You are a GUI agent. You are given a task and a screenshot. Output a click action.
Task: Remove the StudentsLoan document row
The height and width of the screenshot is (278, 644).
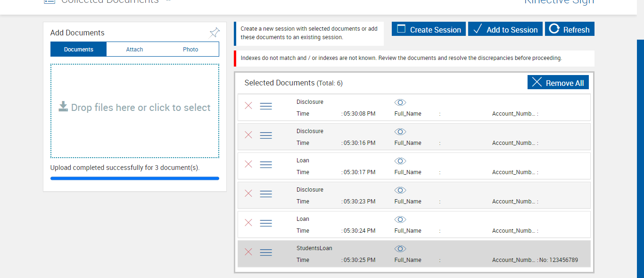[248, 252]
